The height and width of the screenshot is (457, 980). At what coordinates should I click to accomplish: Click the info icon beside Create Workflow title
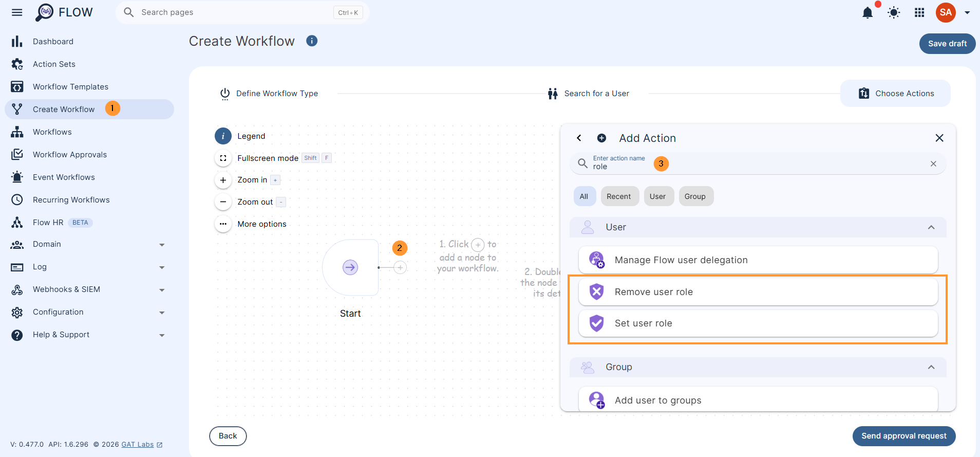tap(312, 41)
